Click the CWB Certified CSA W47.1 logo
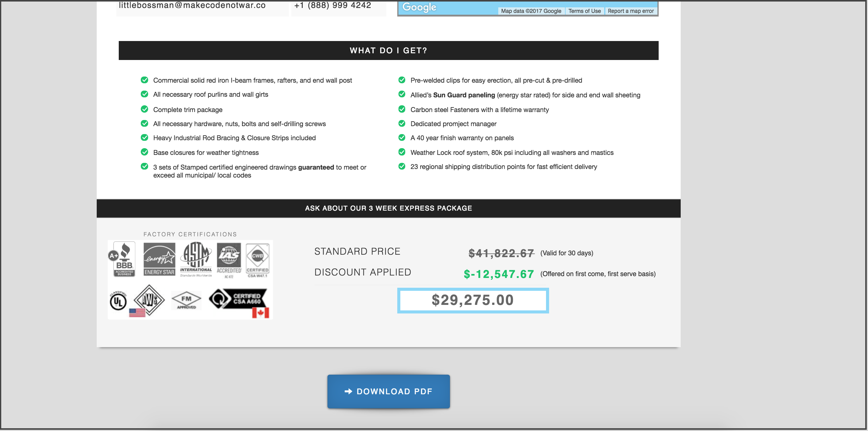This screenshot has width=868, height=431. click(257, 260)
